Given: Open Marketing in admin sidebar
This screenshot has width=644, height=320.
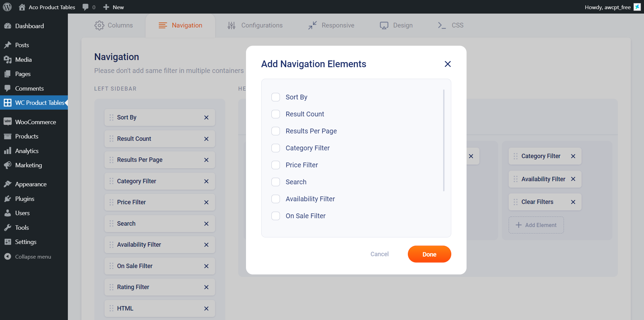Looking at the screenshot, I should (34, 165).
